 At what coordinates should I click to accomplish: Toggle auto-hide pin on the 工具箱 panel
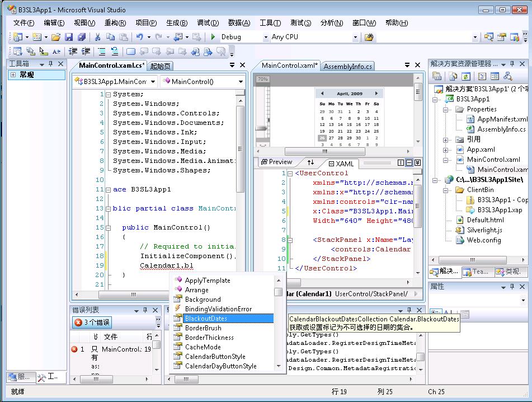click(50, 63)
